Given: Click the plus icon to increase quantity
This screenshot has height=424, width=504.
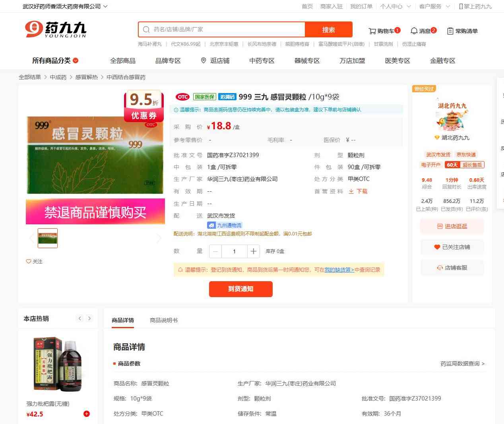Looking at the screenshot, I should click(253, 251).
